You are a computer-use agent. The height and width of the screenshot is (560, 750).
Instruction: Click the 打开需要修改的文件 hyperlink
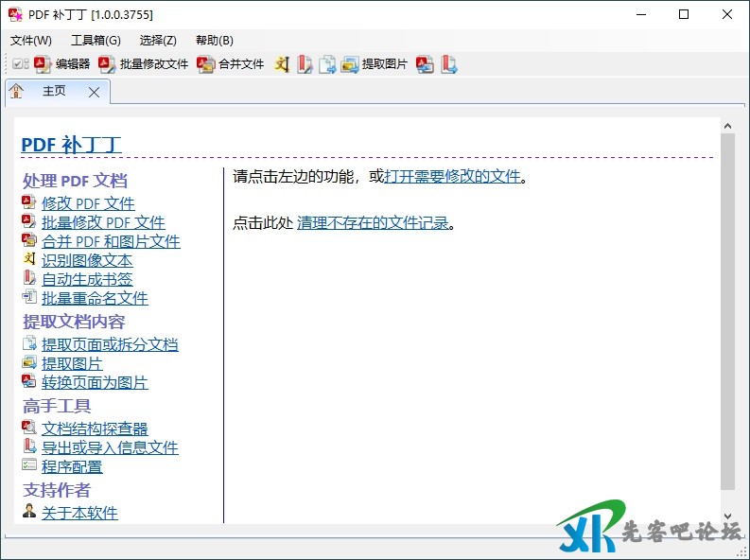[453, 176]
